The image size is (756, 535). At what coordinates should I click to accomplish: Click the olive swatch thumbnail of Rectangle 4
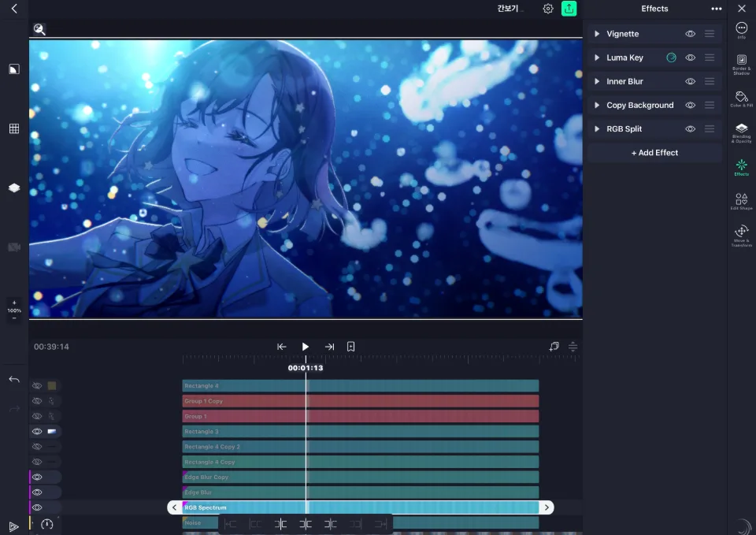pos(52,386)
